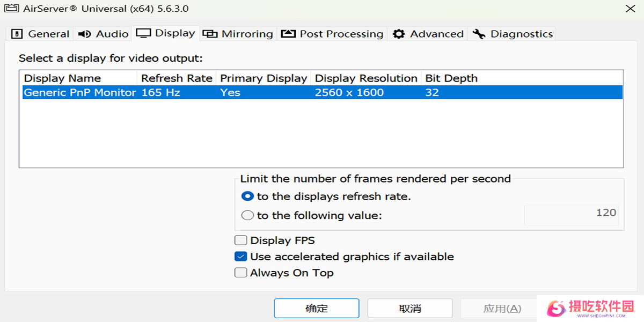This screenshot has width=644, height=322.
Task: Click the AirServer title bar app icon
Action: click(11, 9)
